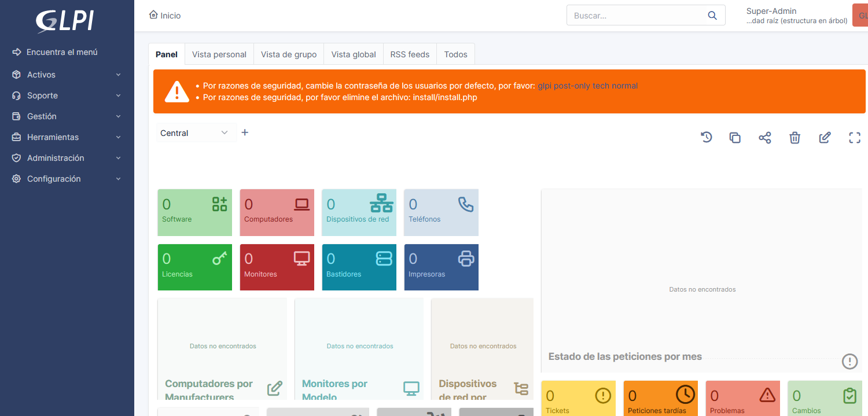Screen dimensions: 868x416
Task: Click the search magnifier icon
Action: pos(712,16)
